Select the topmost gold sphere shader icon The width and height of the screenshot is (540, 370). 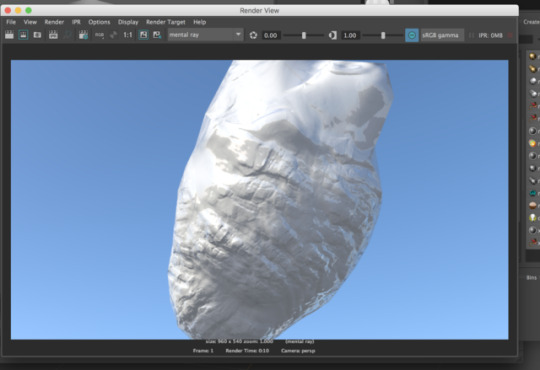(x=532, y=56)
